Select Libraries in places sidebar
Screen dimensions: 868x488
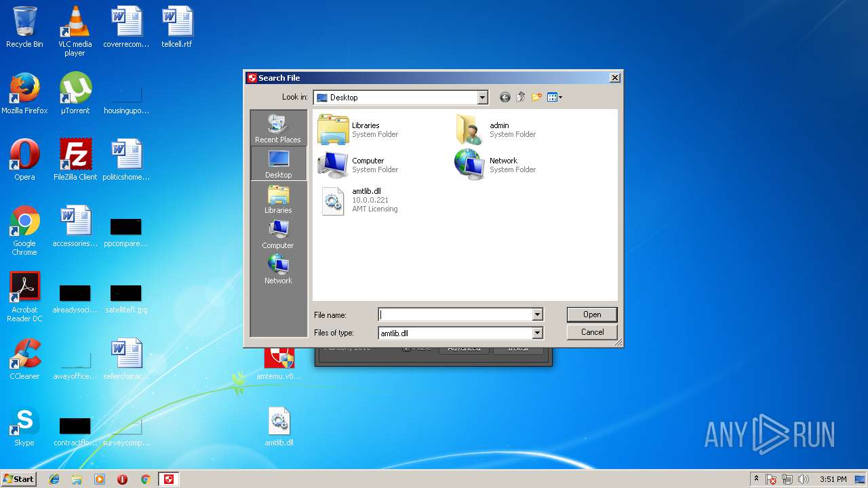tap(278, 199)
